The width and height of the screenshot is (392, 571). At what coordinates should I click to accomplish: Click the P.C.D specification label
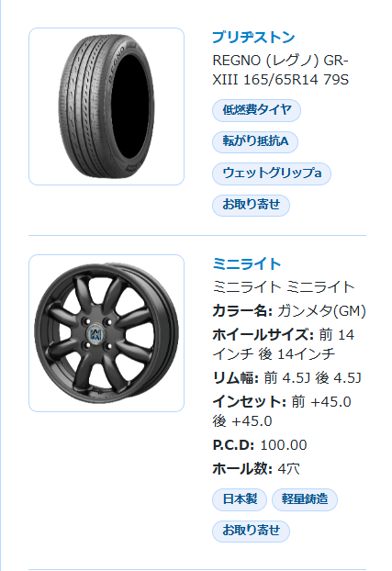point(233,445)
